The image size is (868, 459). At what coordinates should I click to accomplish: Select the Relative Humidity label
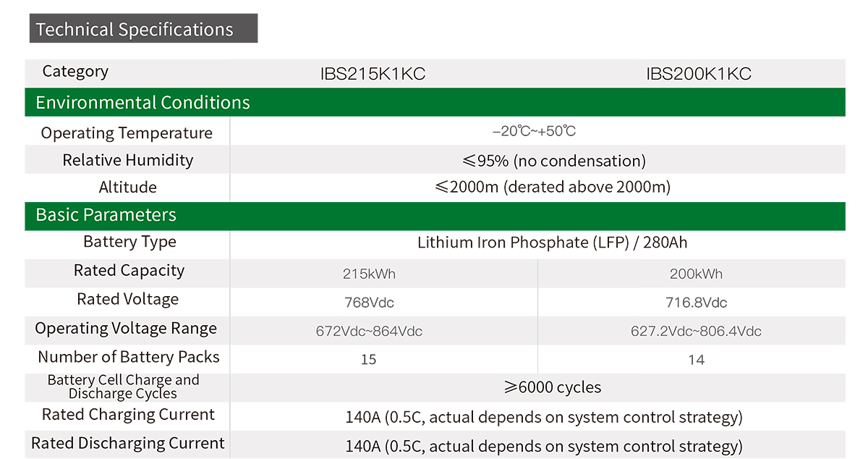(x=127, y=160)
